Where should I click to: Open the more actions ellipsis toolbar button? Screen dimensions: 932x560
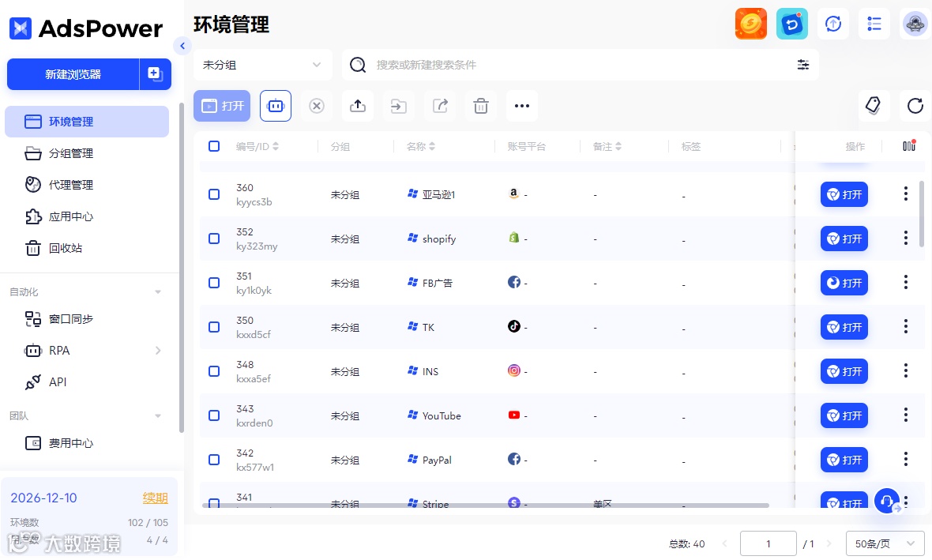[x=522, y=106]
